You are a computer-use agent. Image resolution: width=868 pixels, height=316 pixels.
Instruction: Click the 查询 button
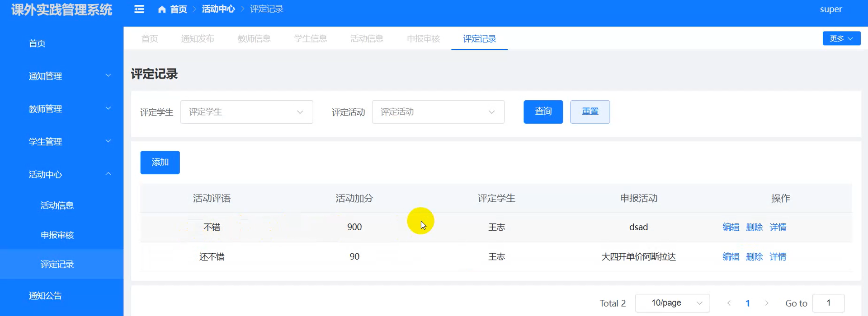click(x=543, y=112)
